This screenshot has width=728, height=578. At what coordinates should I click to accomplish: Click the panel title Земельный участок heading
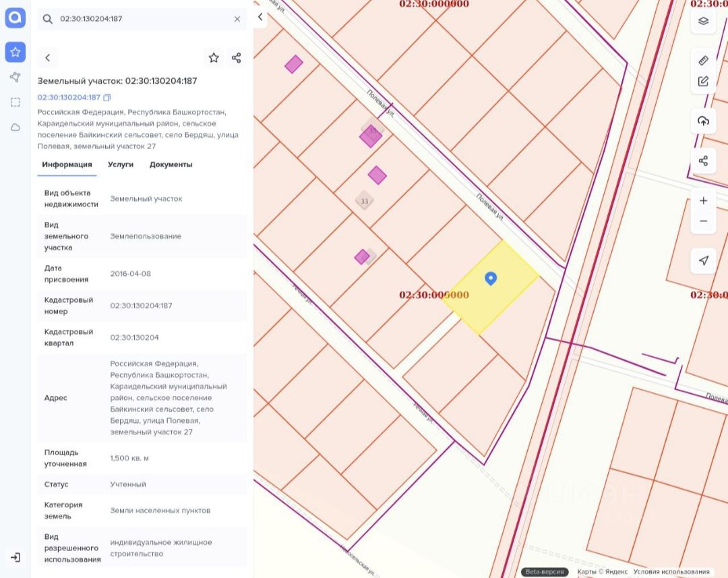click(x=117, y=81)
